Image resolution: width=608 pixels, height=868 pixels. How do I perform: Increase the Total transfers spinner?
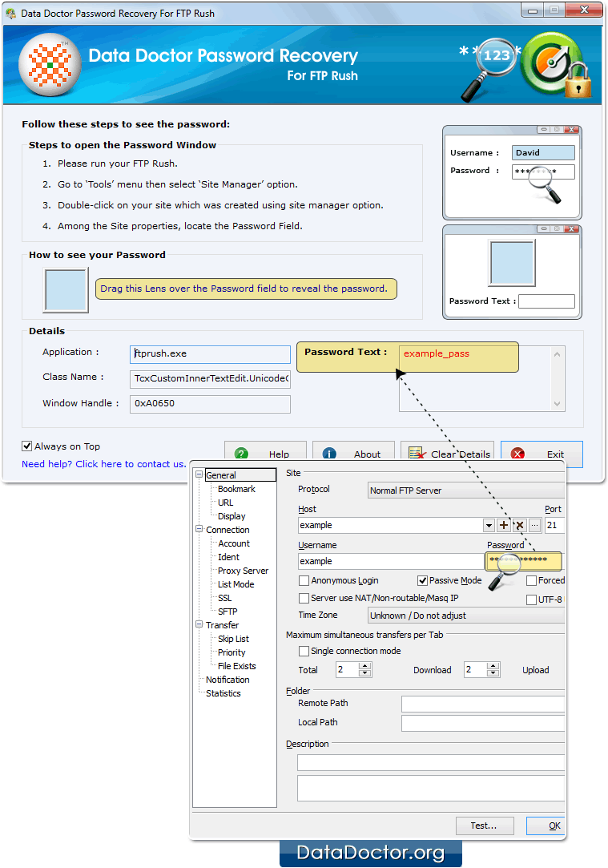click(x=364, y=667)
